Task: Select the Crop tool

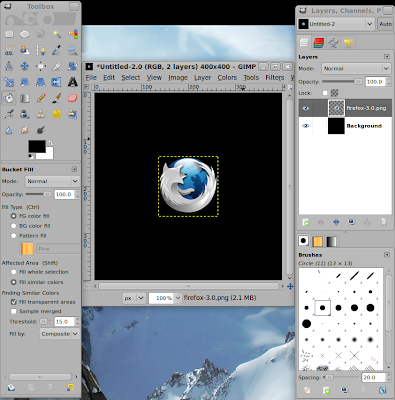Action: click(x=57, y=66)
